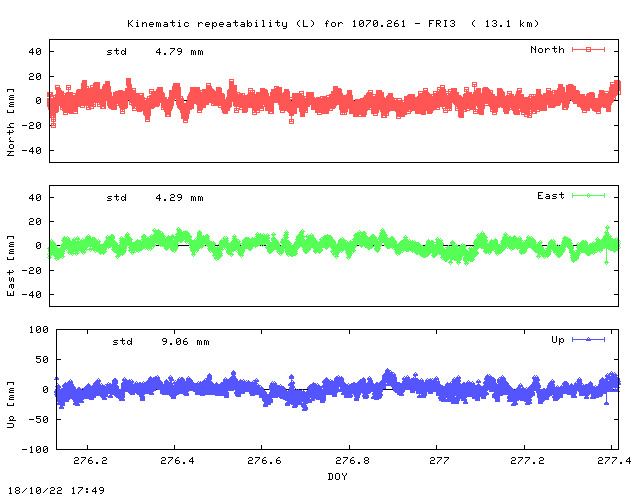Select the East std 4.29 mm label
This screenshot has height=496, width=640.
point(155,198)
